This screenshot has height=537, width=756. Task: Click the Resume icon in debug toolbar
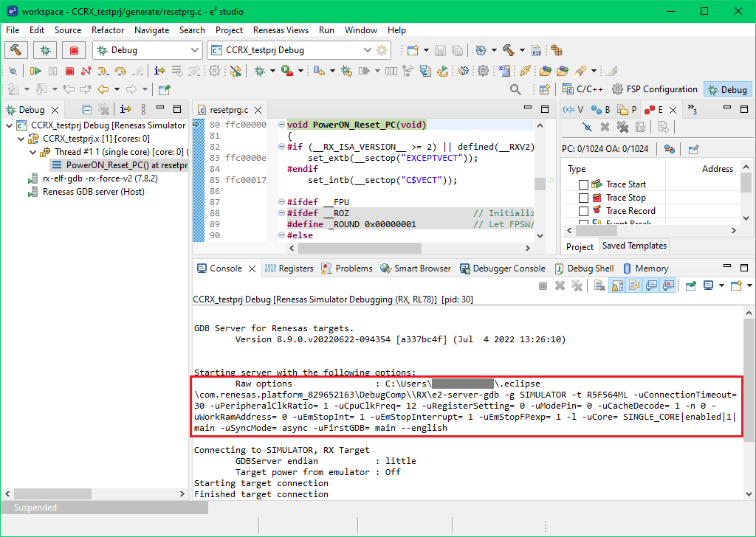pos(35,71)
